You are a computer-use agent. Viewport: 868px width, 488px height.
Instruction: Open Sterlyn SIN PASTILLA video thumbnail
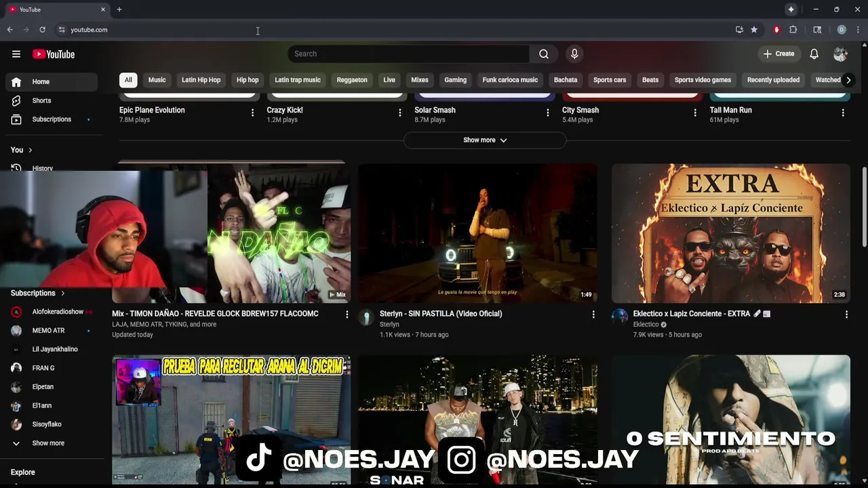pos(478,233)
